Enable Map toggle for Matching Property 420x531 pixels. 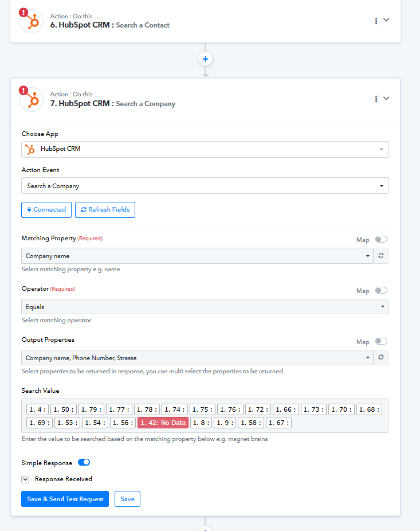pos(381,239)
